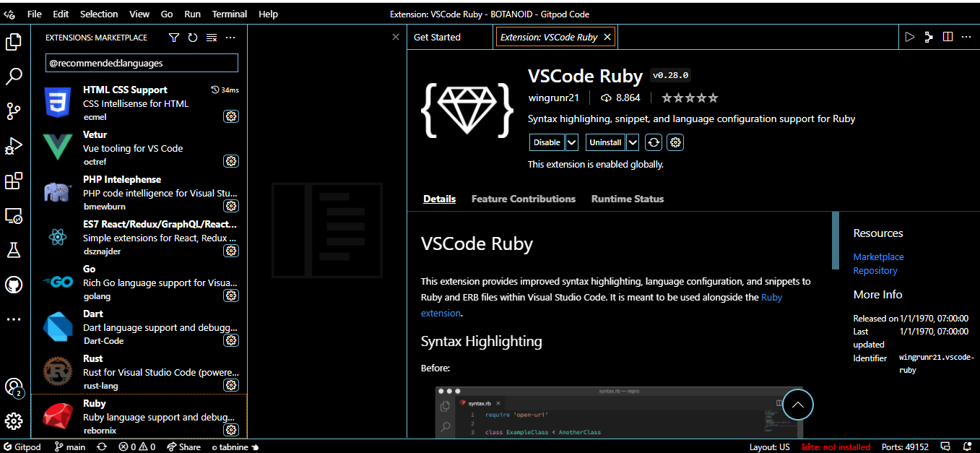Open the Help menu
The height and width of the screenshot is (453, 980).
click(268, 14)
